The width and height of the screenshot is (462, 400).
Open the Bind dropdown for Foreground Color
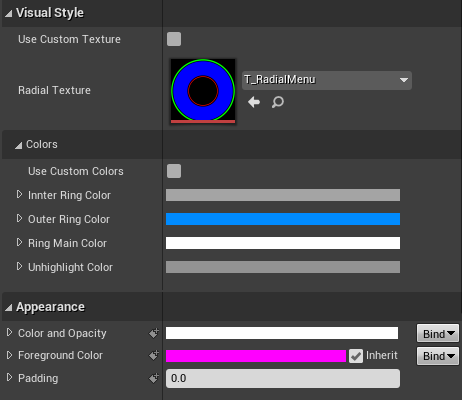click(438, 356)
